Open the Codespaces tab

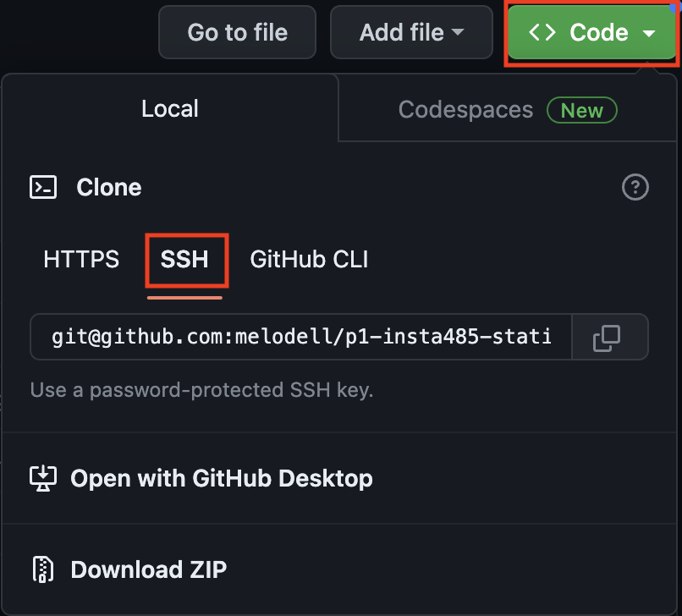coord(465,110)
